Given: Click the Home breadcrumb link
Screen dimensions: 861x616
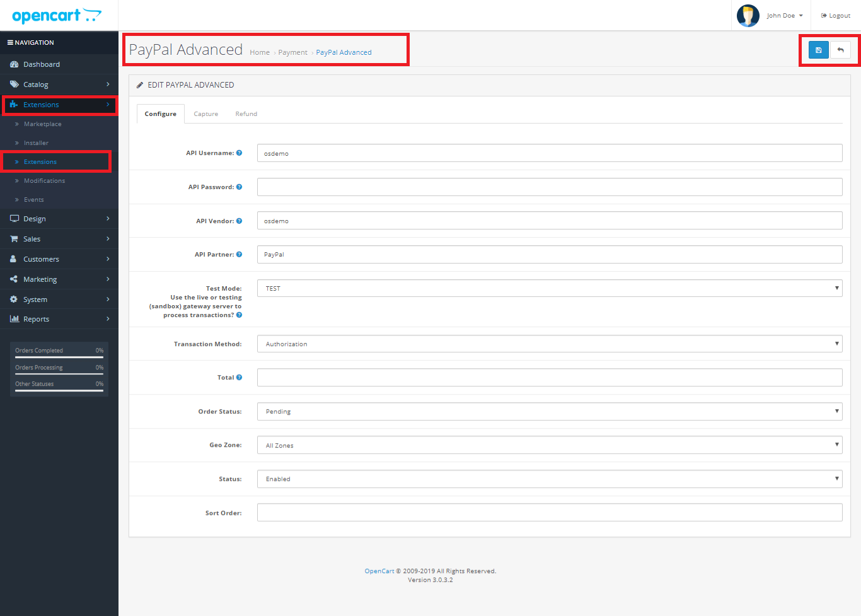Looking at the screenshot, I should (x=260, y=52).
